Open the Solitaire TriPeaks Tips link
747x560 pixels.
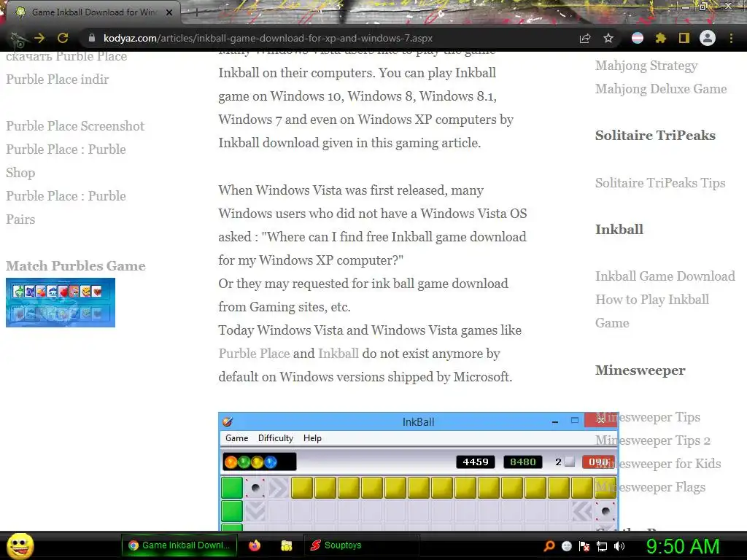[659, 183]
